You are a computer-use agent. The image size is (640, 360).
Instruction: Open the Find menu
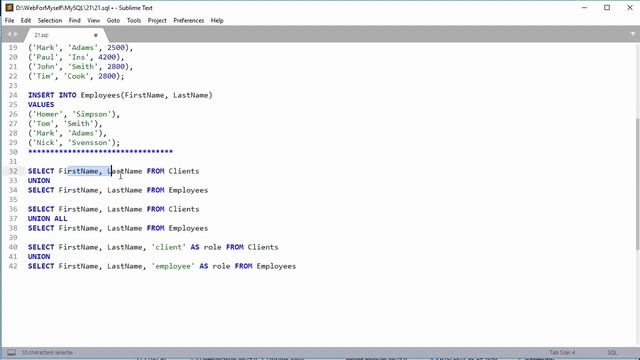coord(74,20)
